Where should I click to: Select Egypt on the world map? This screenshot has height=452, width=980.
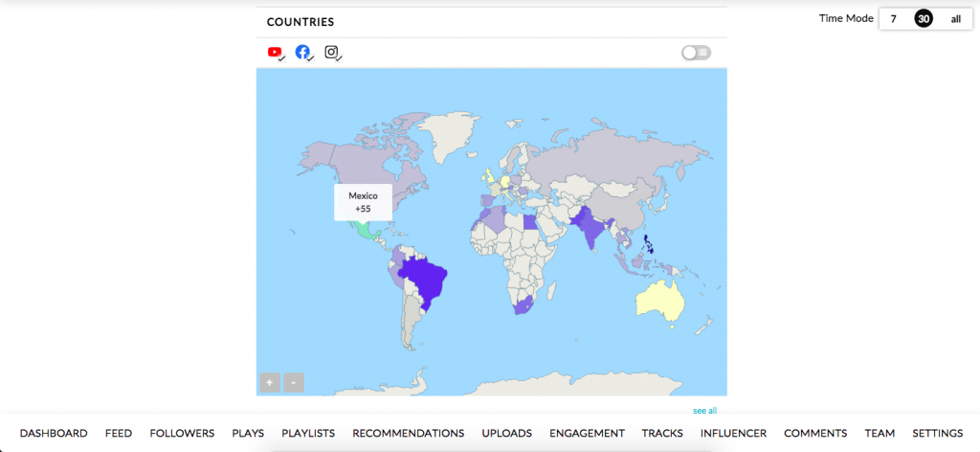tap(530, 222)
